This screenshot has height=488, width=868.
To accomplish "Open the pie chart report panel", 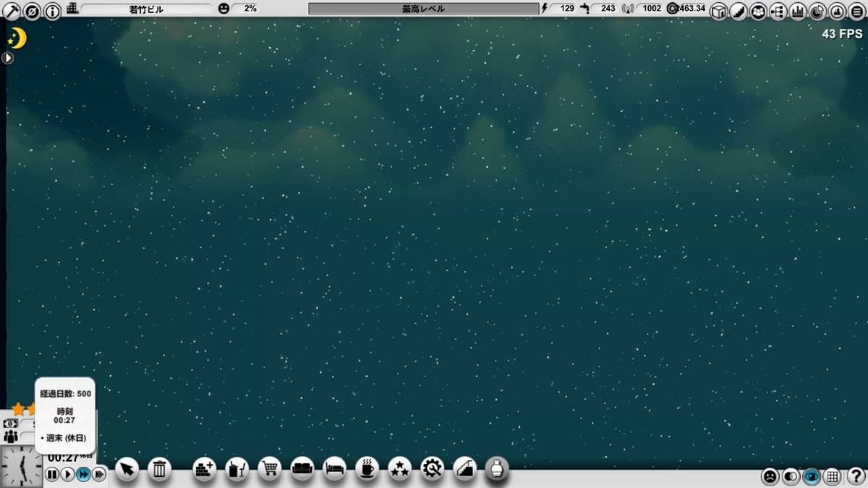I will coord(818,11).
